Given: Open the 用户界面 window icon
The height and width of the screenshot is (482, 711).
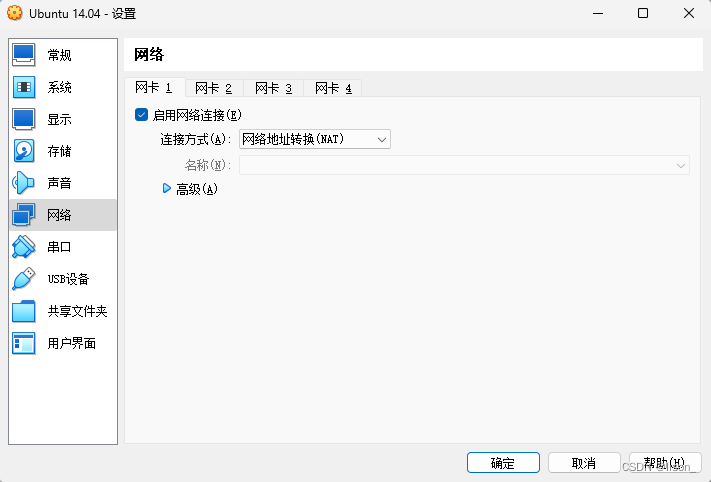Looking at the screenshot, I should click(x=24, y=343).
